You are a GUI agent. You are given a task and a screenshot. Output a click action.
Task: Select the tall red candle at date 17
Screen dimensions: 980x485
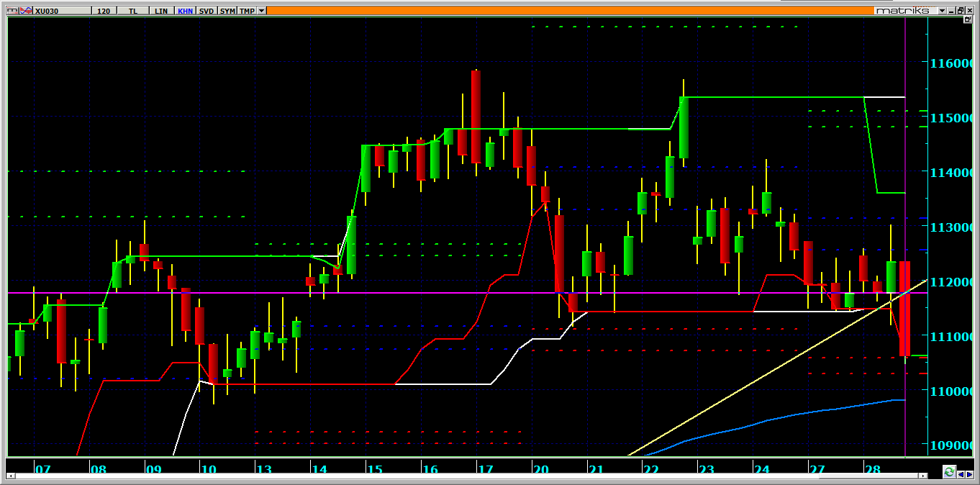(476, 117)
